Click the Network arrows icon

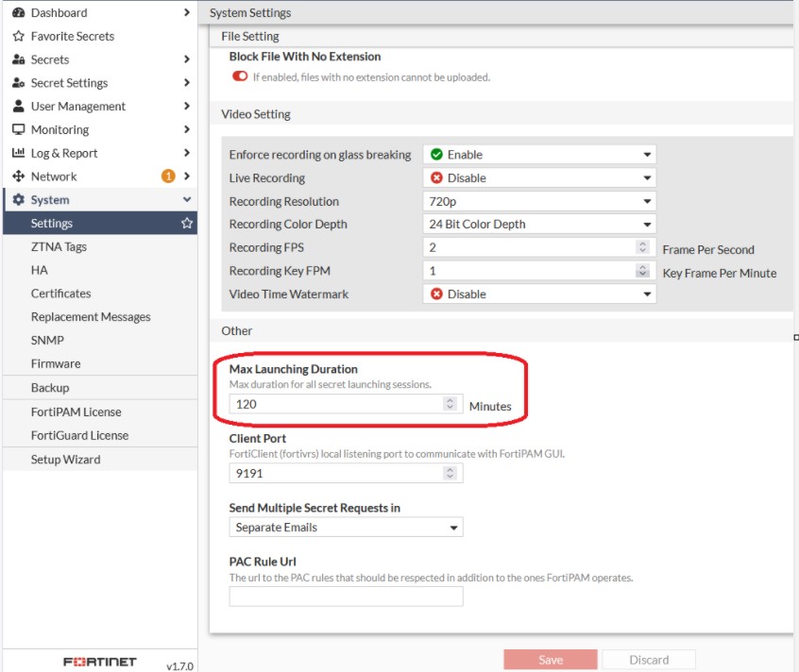[18, 176]
